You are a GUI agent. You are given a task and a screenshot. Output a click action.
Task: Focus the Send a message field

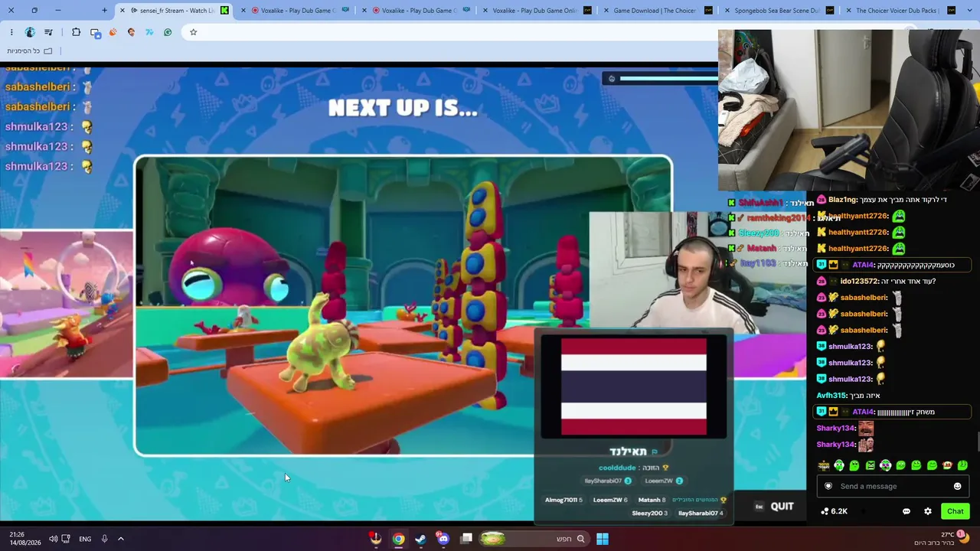click(893, 486)
